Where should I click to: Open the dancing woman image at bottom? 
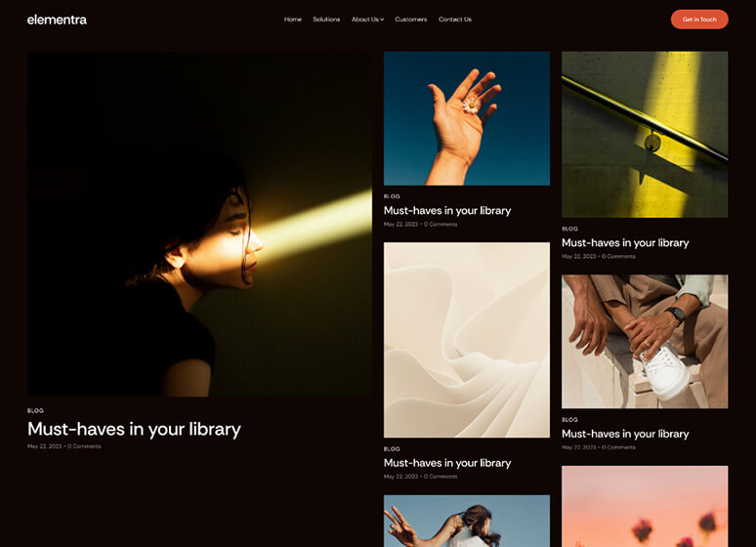pyautogui.click(x=467, y=521)
